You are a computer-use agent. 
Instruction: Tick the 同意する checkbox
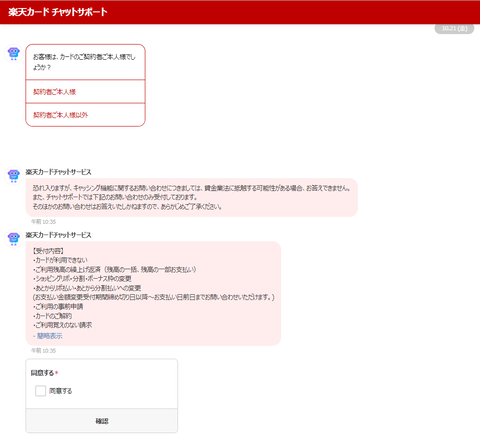[x=40, y=391]
